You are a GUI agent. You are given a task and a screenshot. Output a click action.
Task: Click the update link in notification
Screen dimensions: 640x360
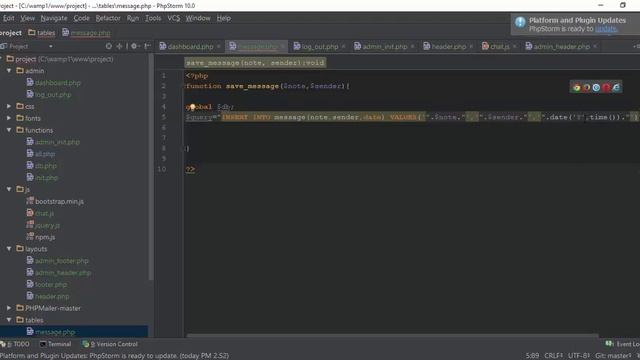606,29
